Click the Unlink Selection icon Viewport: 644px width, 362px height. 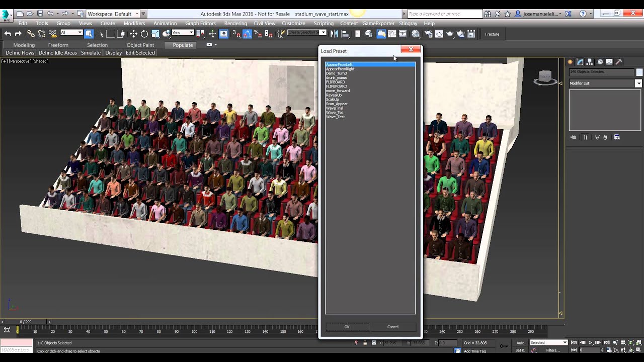click(x=42, y=34)
